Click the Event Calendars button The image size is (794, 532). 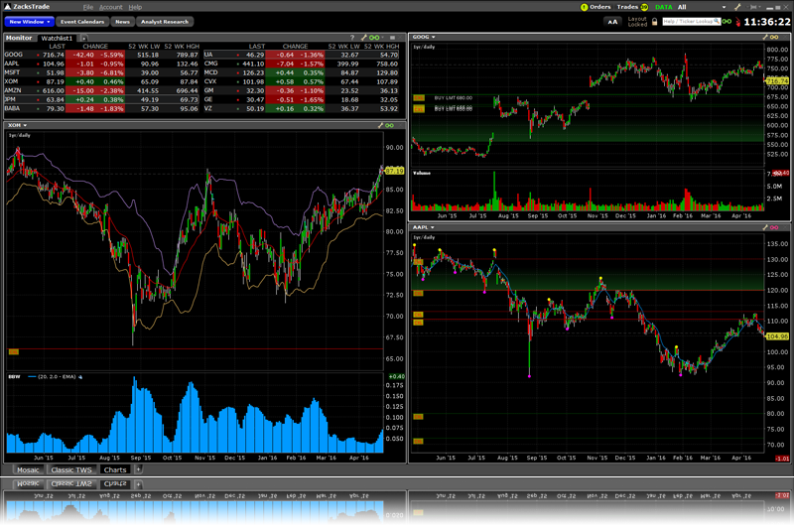click(81, 21)
